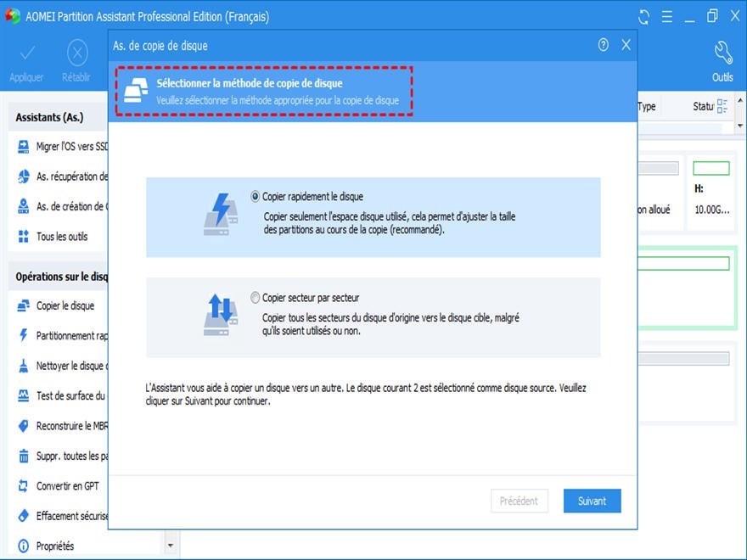Click the quick disk copy lightning drive icon
The width and height of the screenshot is (747, 560).
pos(221,215)
